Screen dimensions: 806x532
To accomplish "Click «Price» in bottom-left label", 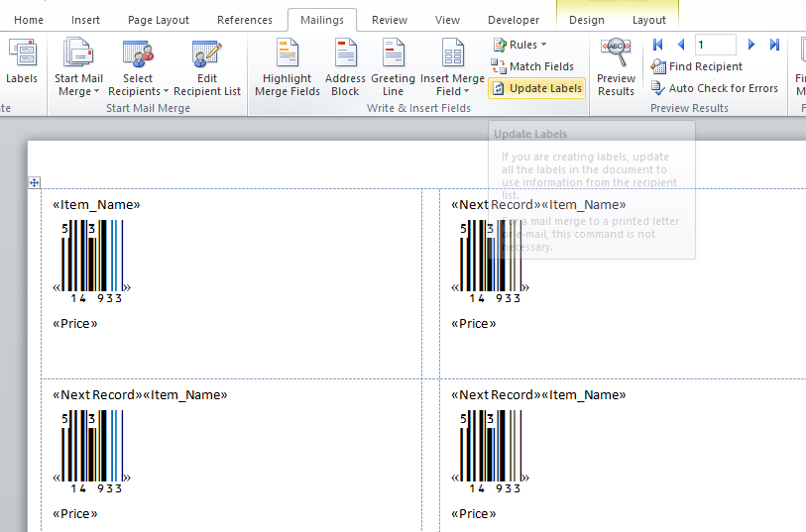I will tap(75, 513).
